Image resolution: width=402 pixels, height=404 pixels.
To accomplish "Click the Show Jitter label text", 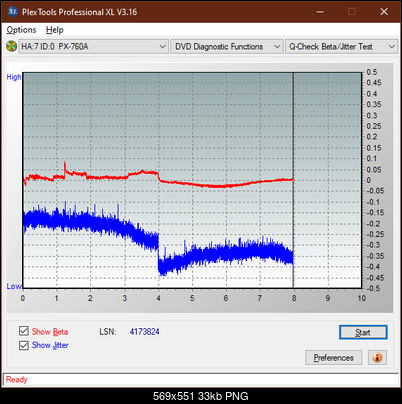I will click(50, 345).
